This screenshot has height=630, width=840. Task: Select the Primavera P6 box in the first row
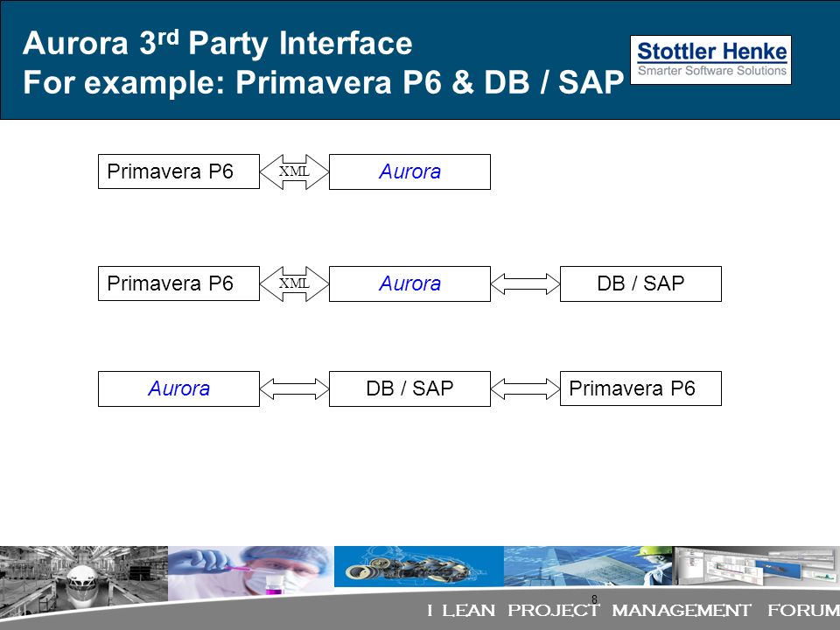[x=178, y=171]
